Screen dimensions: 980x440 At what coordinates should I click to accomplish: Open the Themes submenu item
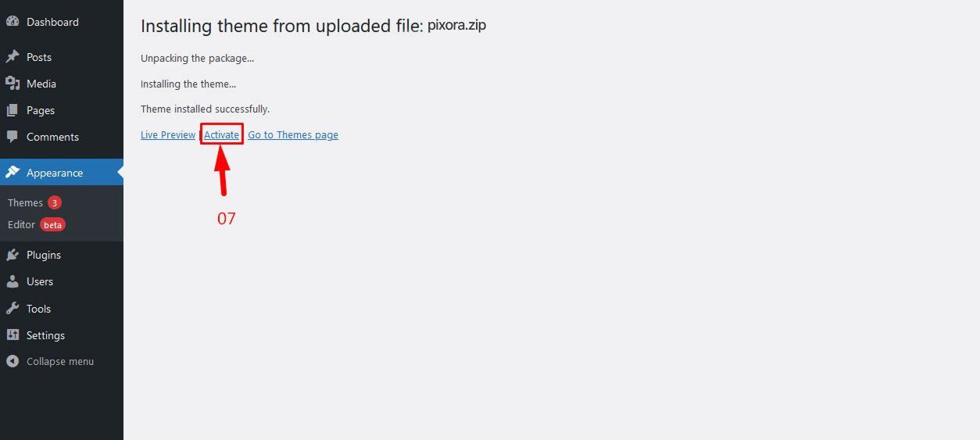coord(25,202)
